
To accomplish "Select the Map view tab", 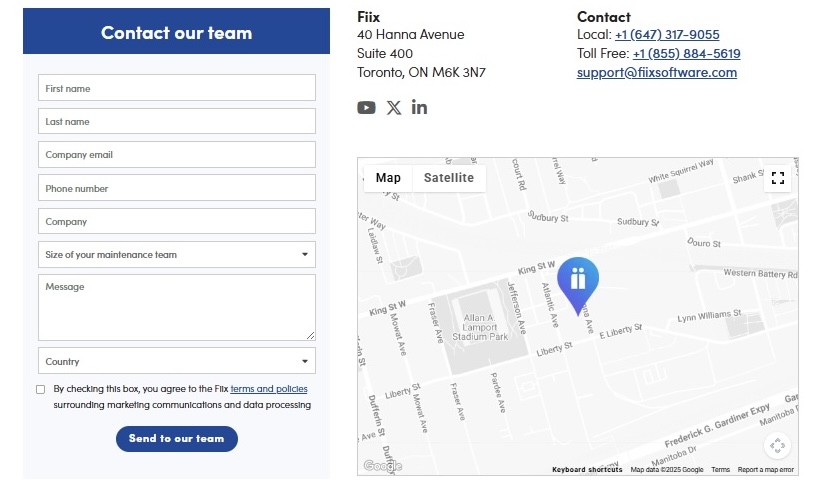I will click(x=388, y=178).
